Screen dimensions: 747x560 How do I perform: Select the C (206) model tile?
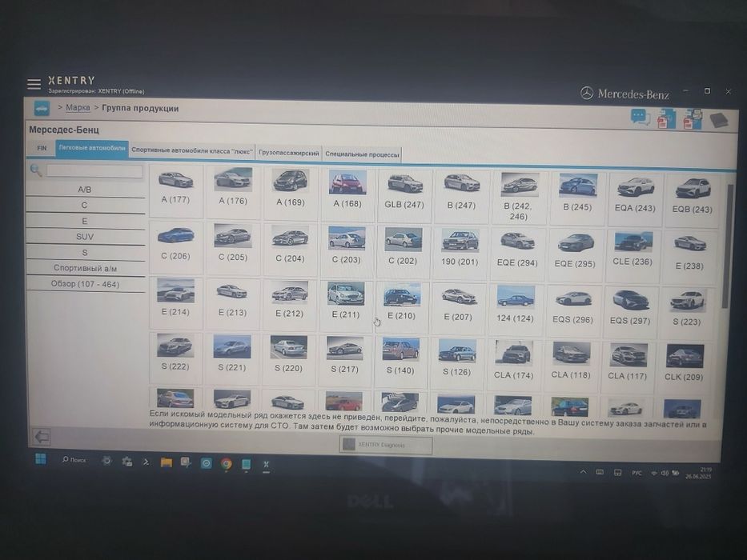pyautogui.click(x=175, y=246)
